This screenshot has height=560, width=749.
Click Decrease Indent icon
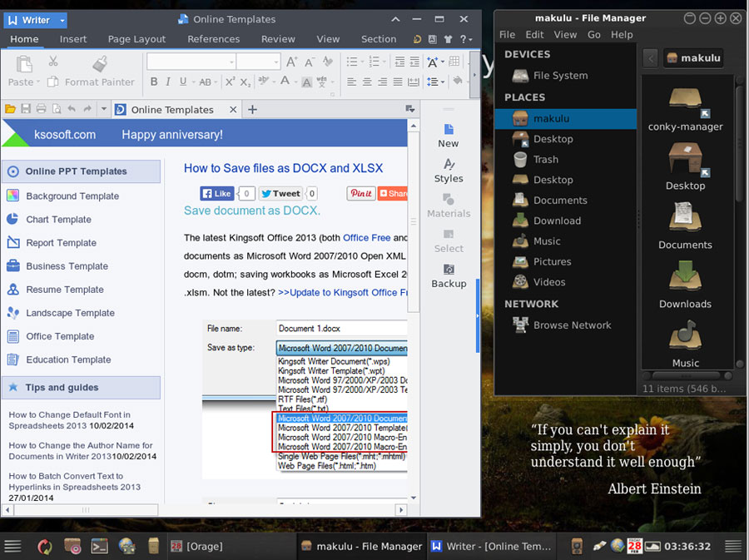point(399,62)
